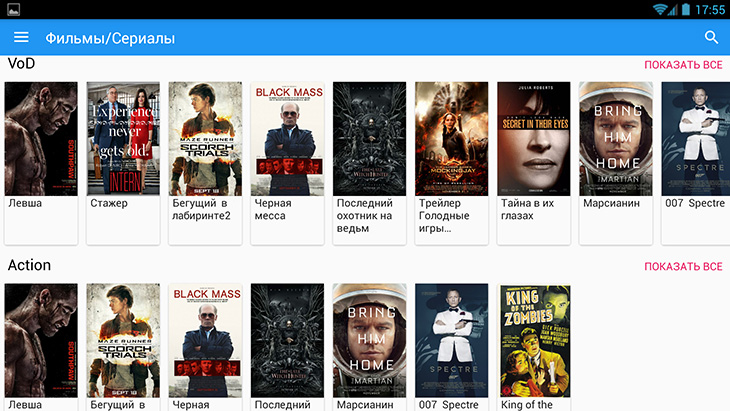Select the 'Стажер' title text
Screen dimensions: 730x411
coord(109,203)
